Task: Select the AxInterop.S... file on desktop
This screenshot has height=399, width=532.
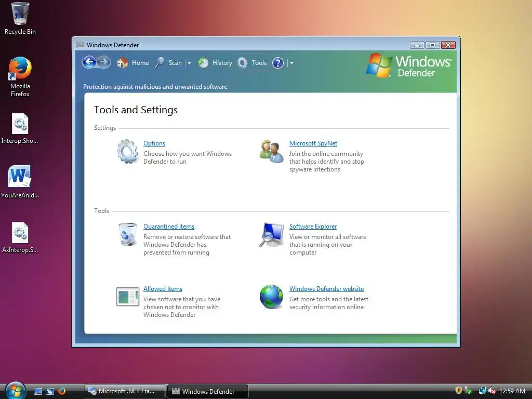Action: tap(20, 237)
